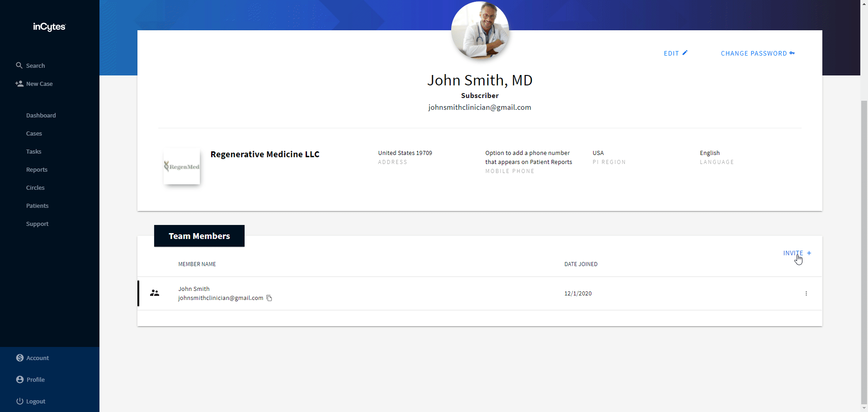Viewport: 868px width, 412px height.
Task: Click the Profile person icon
Action: pos(20,379)
